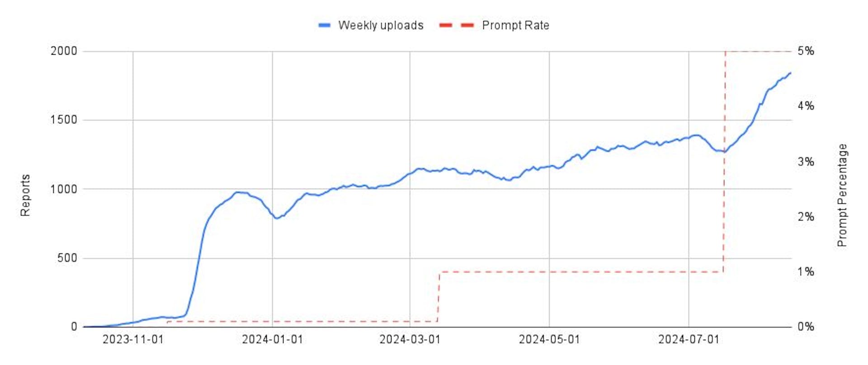This screenshot has width=868, height=365.
Task: Click the 1500 tick label
Action: click(x=64, y=120)
